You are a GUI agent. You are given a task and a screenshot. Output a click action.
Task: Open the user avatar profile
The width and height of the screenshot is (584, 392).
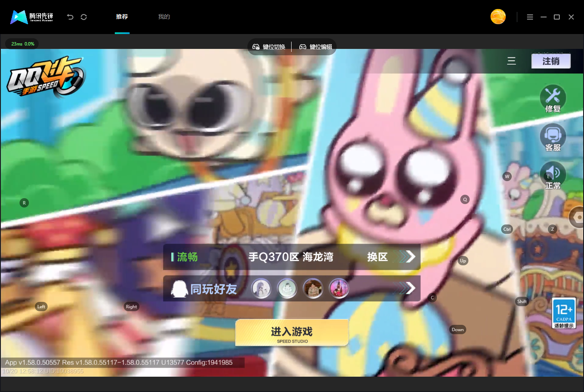click(x=498, y=17)
